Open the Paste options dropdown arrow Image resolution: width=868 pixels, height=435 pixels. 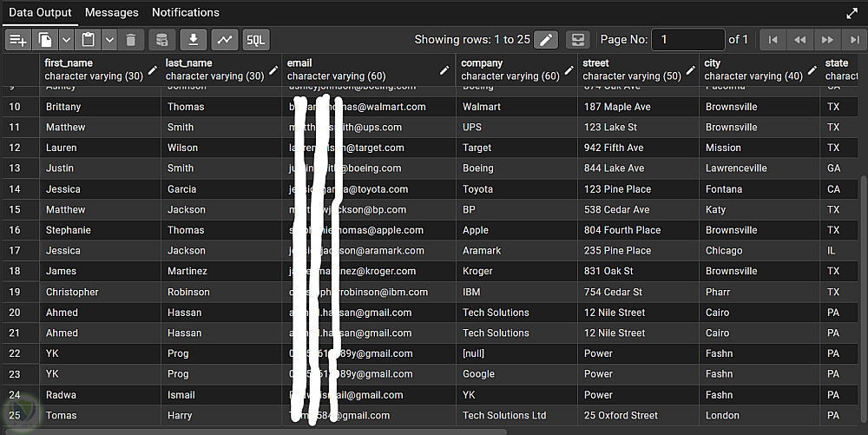coord(109,40)
